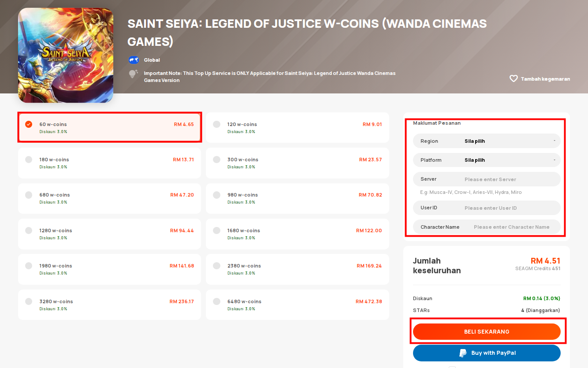
Task: Click Buy with PayPal button
Action: tap(487, 353)
